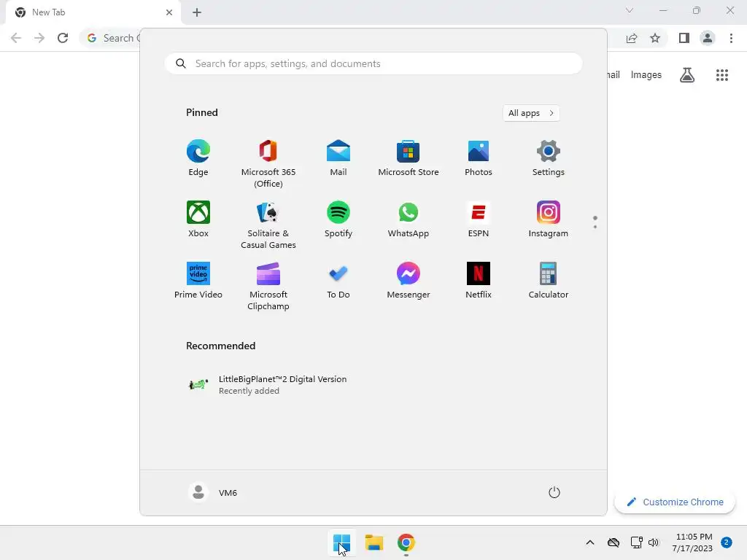Expand the All apps list
Viewport: 747px width, 560px height.
coord(531,113)
